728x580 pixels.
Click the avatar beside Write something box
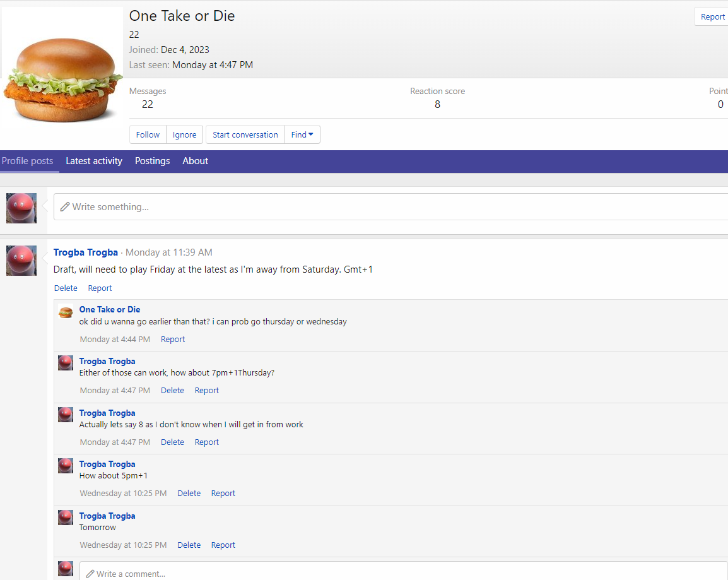click(21, 208)
